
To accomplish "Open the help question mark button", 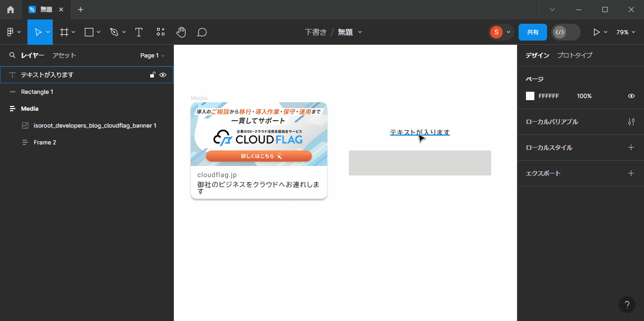I will click(x=627, y=305).
